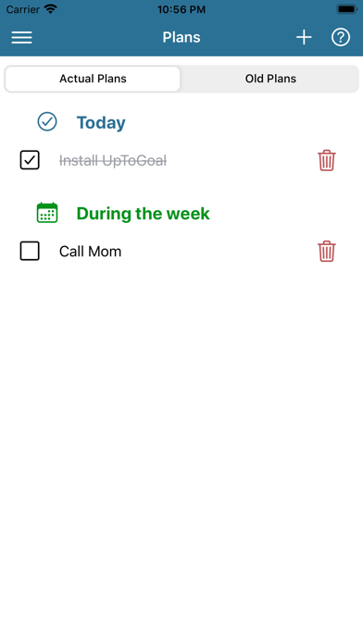The width and height of the screenshot is (363, 644).
Task: Check the Call Mom checkbox
Action: coord(30,251)
